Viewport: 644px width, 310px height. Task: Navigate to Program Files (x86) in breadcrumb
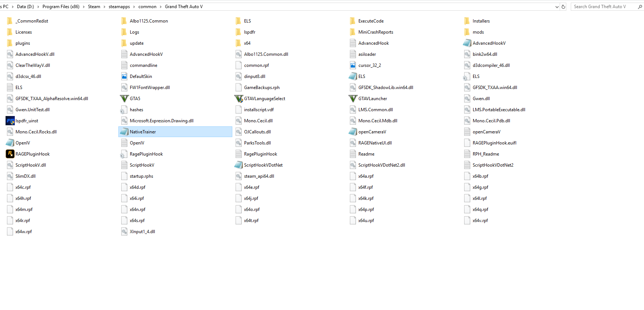(x=61, y=7)
